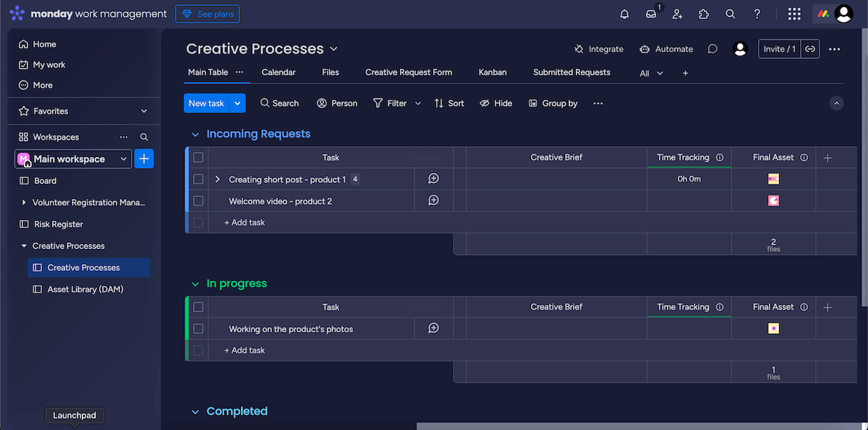This screenshot has width=868, height=430.
Task: Click the help question mark icon
Action: pos(757,14)
